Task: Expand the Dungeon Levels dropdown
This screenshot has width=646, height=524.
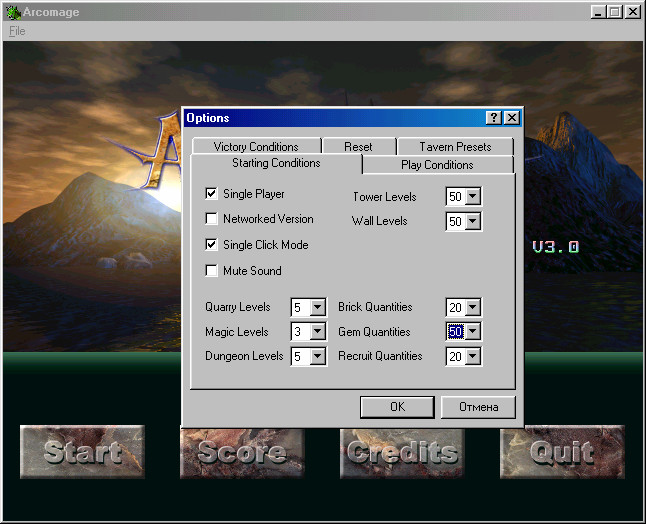Action: 318,356
